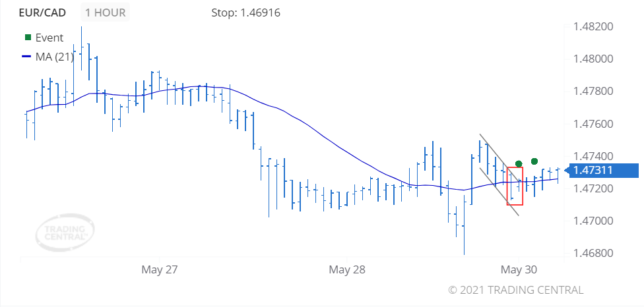The height and width of the screenshot is (307, 644).
Task: Click the first green event dot
Action: tap(519, 164)
